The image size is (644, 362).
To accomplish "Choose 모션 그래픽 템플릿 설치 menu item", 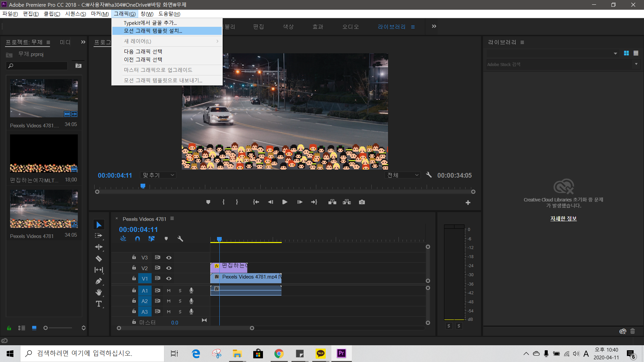I will click(153, 31).
